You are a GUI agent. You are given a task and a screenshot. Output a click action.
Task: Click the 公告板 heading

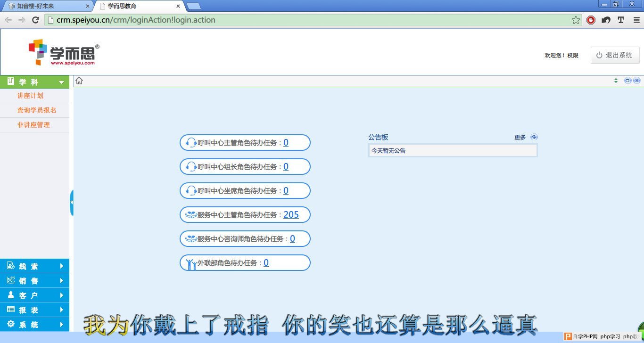point(378,137)
